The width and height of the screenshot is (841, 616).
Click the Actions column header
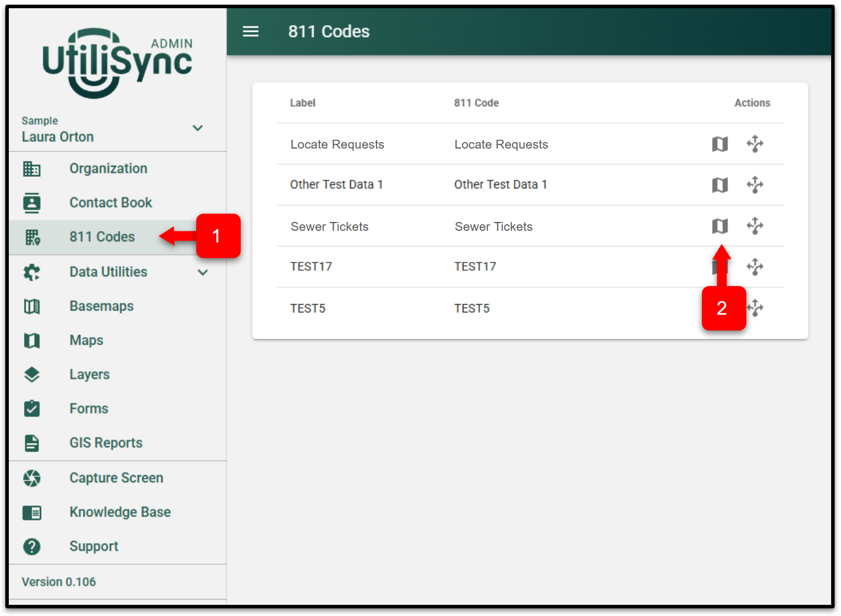click(x=752, y=103)
